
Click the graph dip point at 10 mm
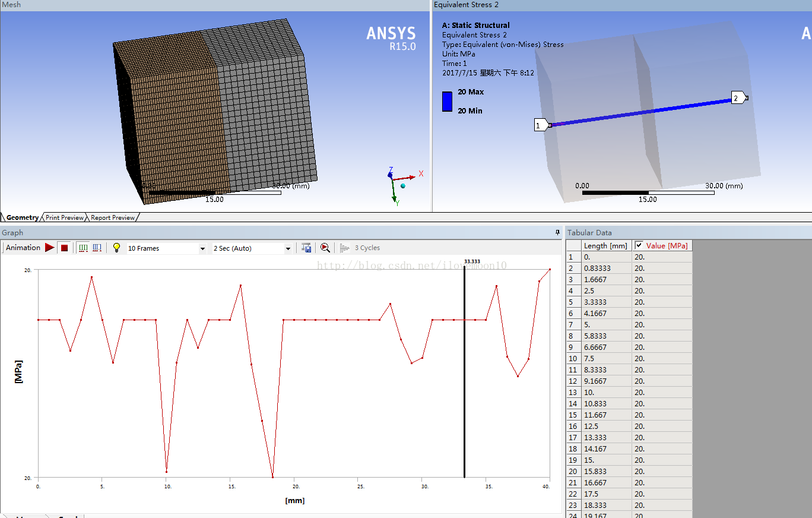click(166, 472)
